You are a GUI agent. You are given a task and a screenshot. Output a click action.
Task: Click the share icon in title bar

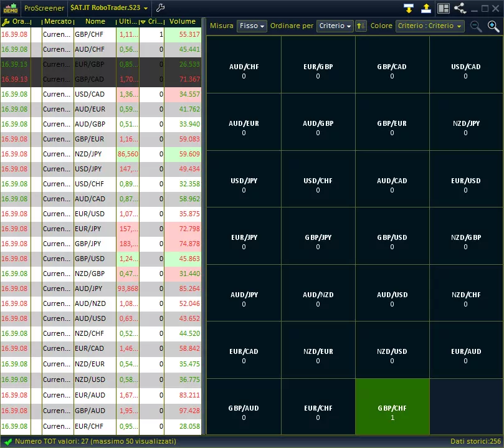pos(460,8)
